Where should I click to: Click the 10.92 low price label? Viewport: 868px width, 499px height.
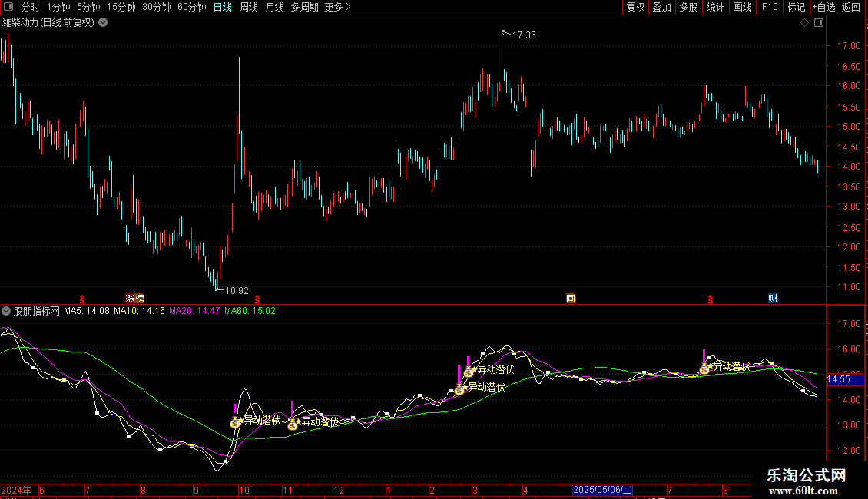click(x=237, y=290)
